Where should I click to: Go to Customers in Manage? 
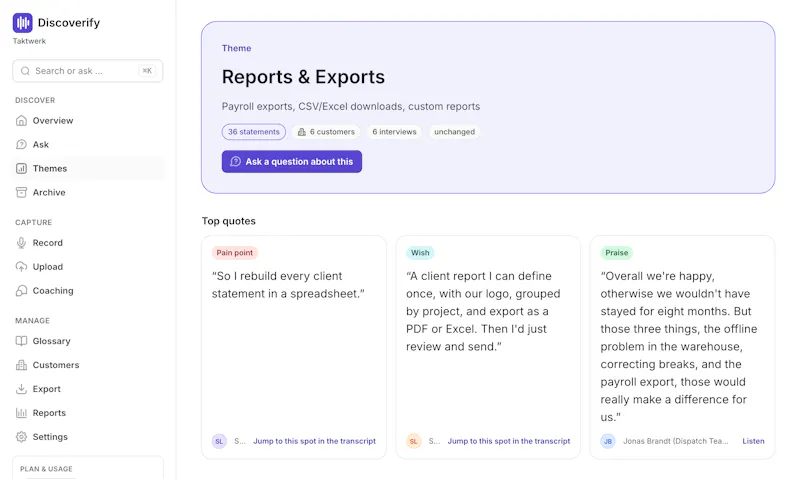[88, 365]
